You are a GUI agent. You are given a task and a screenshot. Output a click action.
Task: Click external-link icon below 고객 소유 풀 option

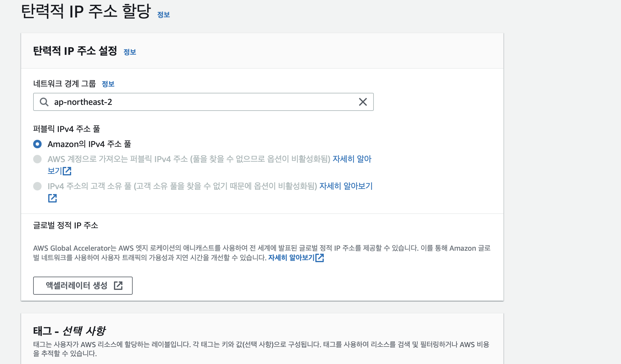pyautogui.click(x=52, y=198)
